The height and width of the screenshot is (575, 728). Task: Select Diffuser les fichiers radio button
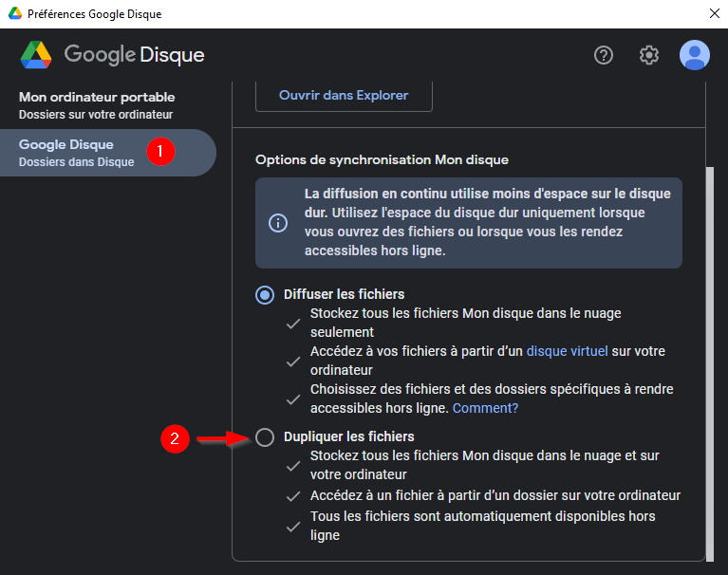[x=265, y=295]
